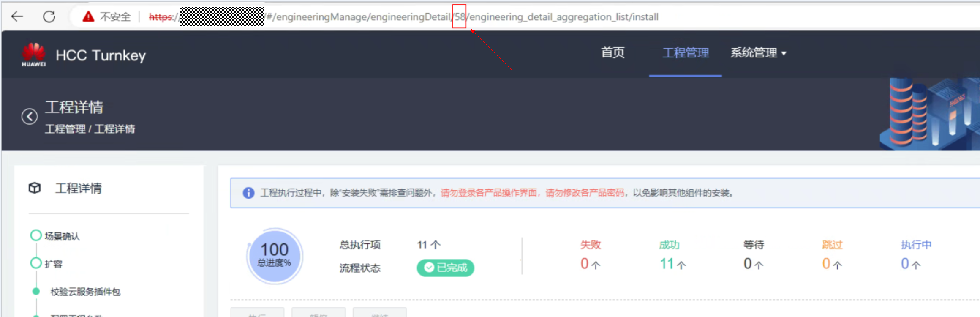
Task: Select the 校验云服务插件包 step dot
Action: tap(36, 291)
